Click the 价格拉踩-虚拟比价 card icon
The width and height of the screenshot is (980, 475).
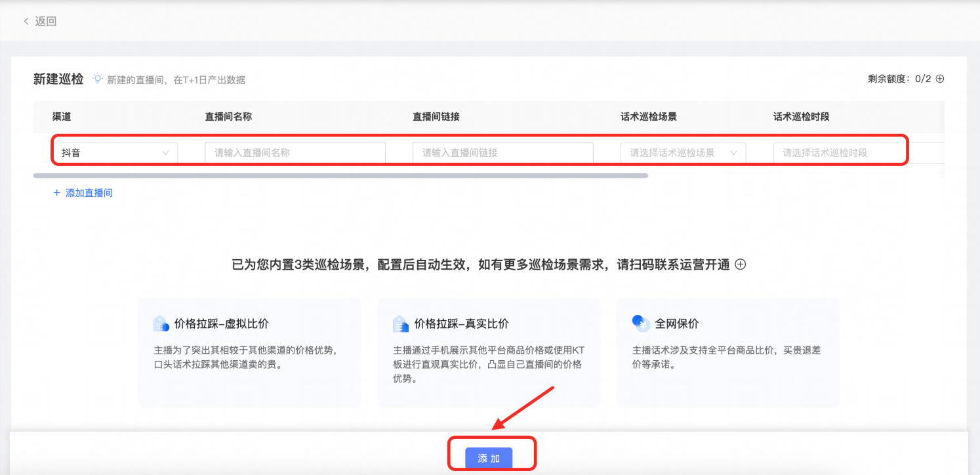pyautogui.click(x=161, y=323)
